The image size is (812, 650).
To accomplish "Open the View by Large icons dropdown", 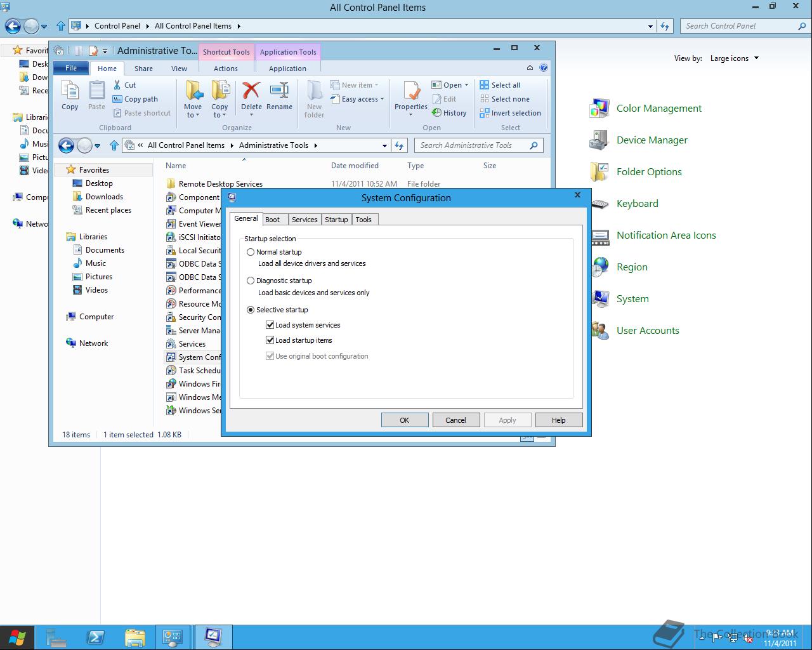I will [734, 58].
